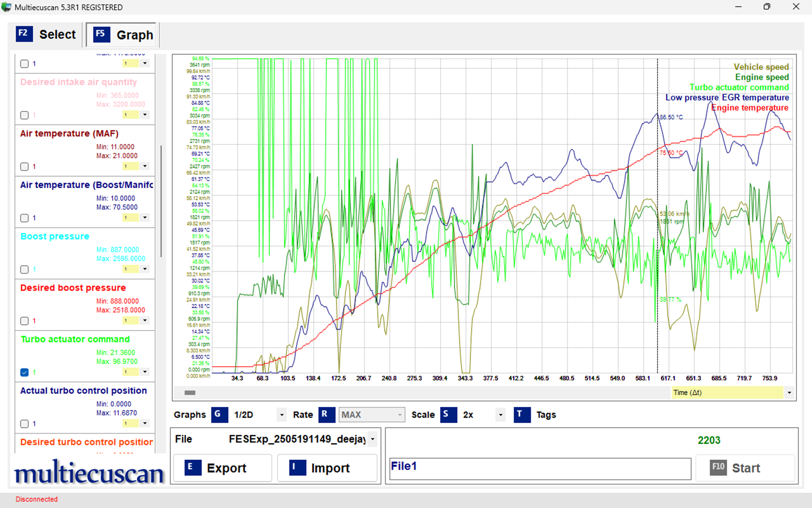Viewport: 812px width, 508px height.
Task: Click the graph horizontal scrollbar thumb
Action: click(x=190, y=393)
